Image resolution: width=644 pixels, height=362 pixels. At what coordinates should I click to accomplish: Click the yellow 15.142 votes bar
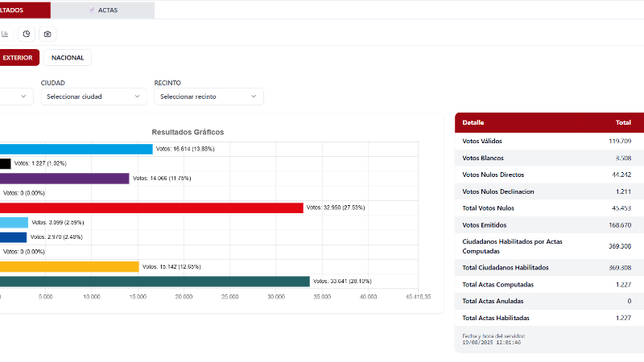tap(69, 267)
